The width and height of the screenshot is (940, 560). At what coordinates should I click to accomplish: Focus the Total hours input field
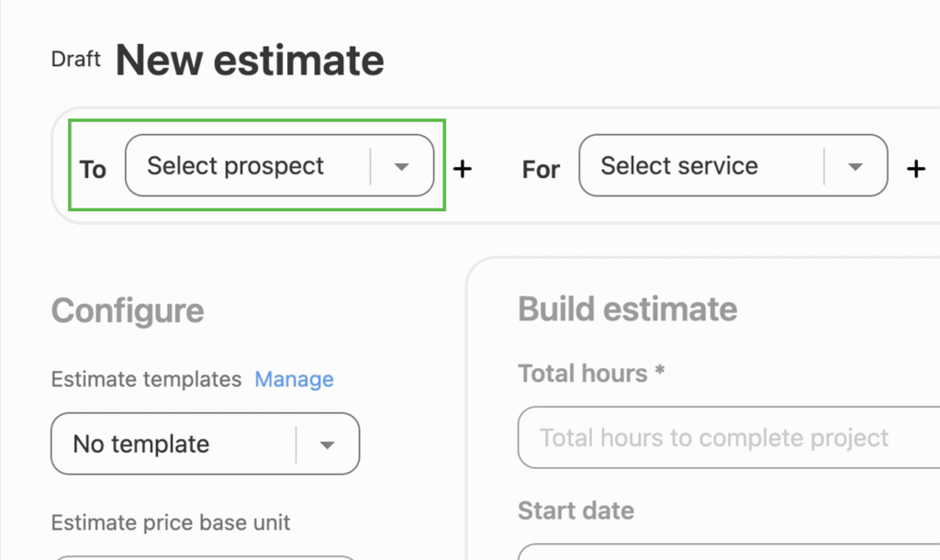pos(725,438)
